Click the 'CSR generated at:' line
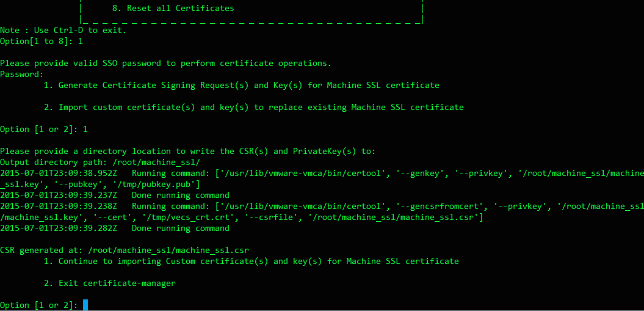The width and height of the screenshot is (644, 311). coord(125,250)
